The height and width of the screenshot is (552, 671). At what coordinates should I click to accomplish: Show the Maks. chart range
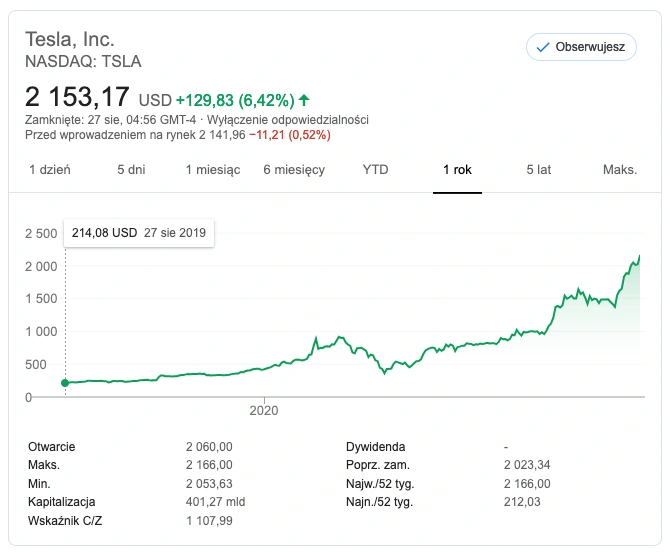point(620,170)
